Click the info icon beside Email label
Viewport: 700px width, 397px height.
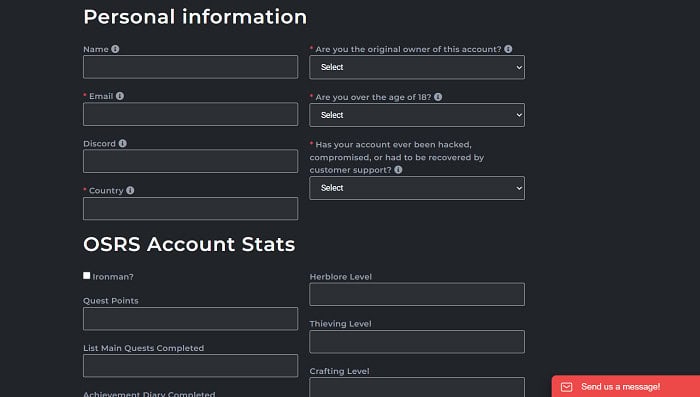pyautogui.click(x=120, y=96)
